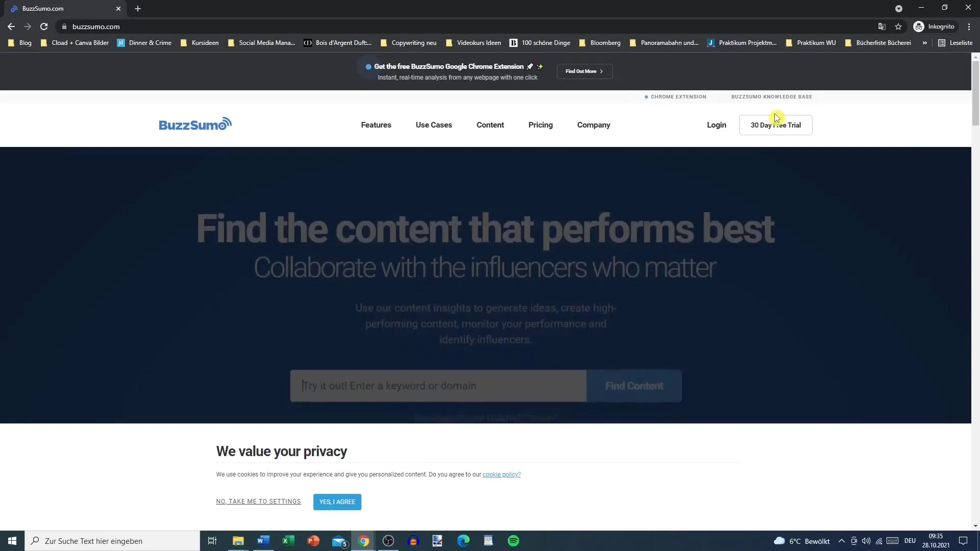Open Bücherliste Bücherei bookmark folder
The image size is (980, 551).
click(878, 43)
